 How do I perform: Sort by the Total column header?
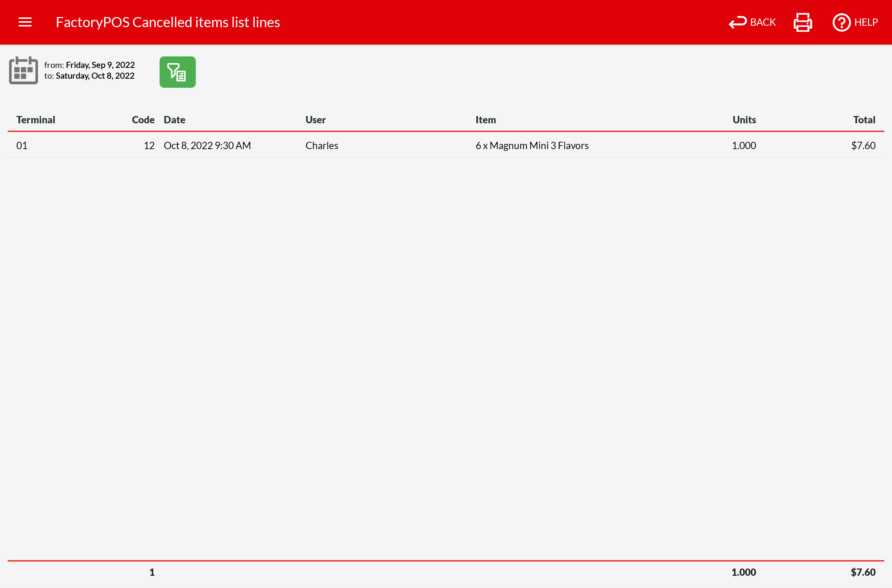point(864,119)
